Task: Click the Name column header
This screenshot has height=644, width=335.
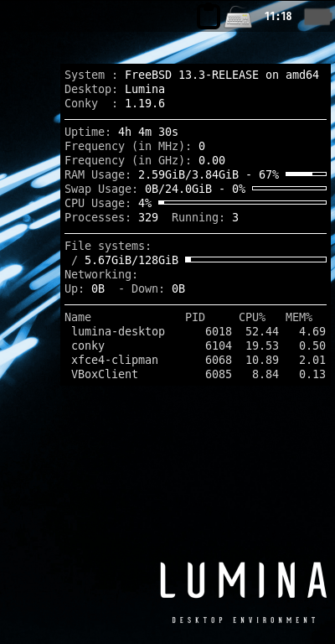Action: coord(78,318)
